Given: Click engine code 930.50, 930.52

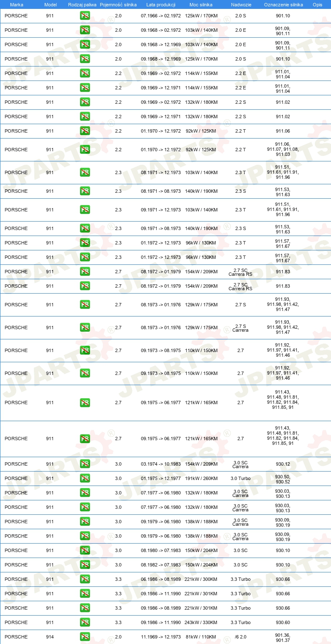Looking at the screenshot, I should click(283, 478).
